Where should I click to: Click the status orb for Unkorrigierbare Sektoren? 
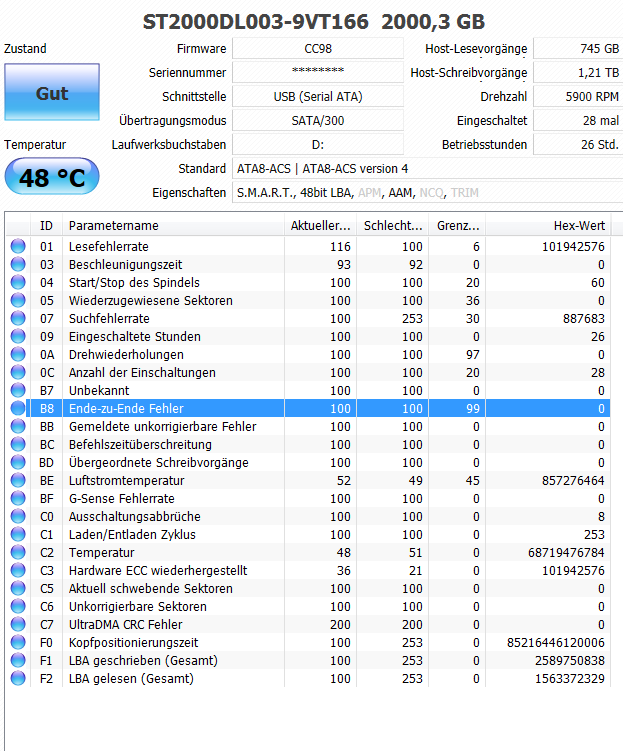(18, 606)
